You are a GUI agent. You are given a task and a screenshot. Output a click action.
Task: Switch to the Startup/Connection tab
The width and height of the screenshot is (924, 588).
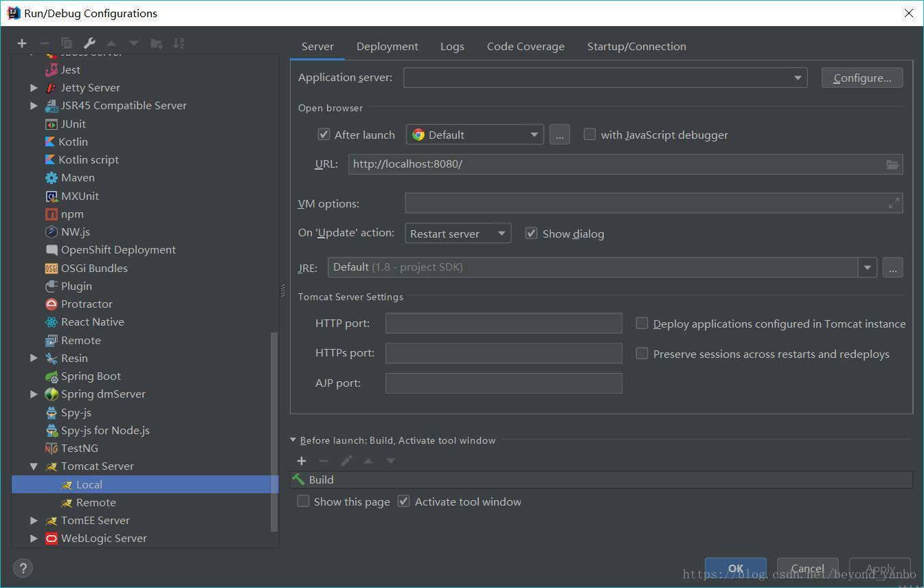pyautogui.click(x=637, y=46)
